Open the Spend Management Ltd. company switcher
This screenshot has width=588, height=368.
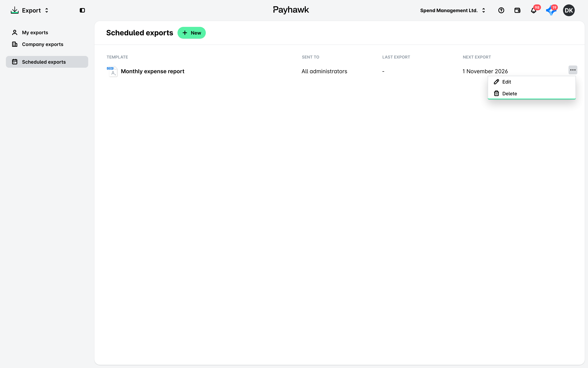453,10
